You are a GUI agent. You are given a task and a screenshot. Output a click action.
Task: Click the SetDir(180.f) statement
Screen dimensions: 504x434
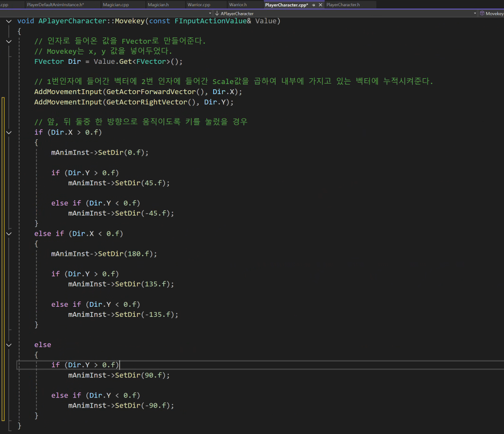coord(104,254)
